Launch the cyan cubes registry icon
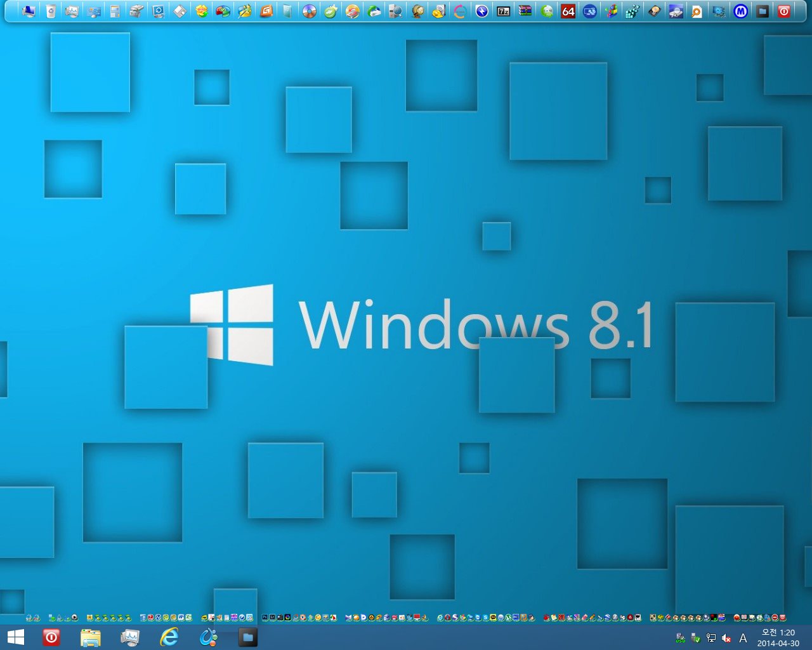The image size is (812, 650). tap(632, 11)
